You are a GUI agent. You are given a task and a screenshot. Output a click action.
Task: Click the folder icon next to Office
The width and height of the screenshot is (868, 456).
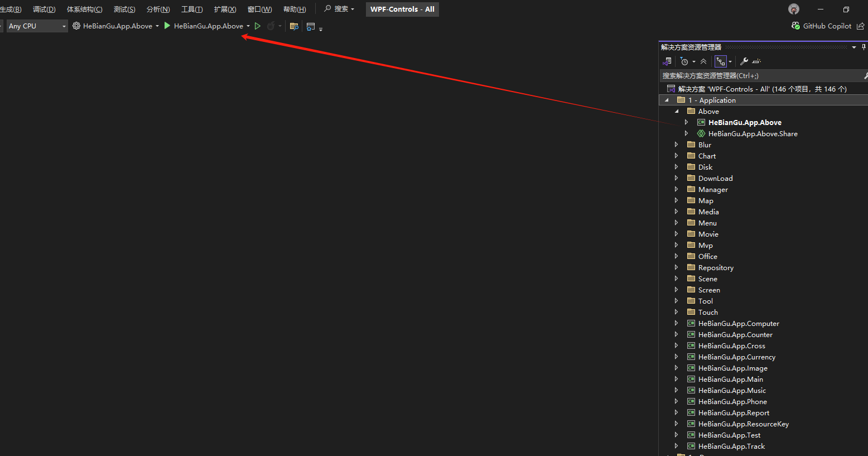(x=691, y=256)
